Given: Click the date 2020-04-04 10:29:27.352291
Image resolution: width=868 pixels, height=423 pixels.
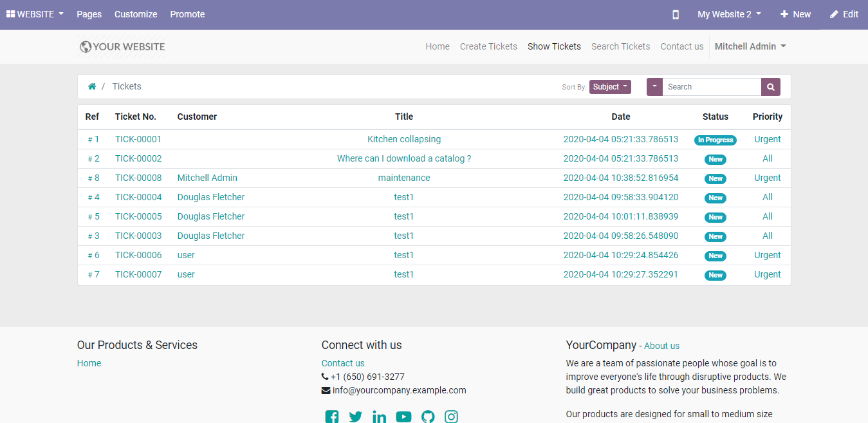Looking at the screenshot, I should pyautogui.click(x=621, y=274).
